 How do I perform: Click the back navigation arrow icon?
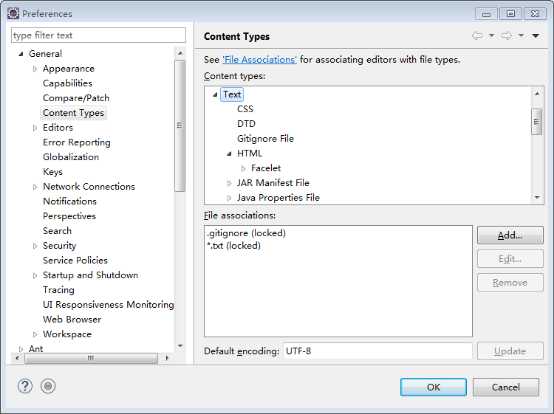[x=478, y=36]
